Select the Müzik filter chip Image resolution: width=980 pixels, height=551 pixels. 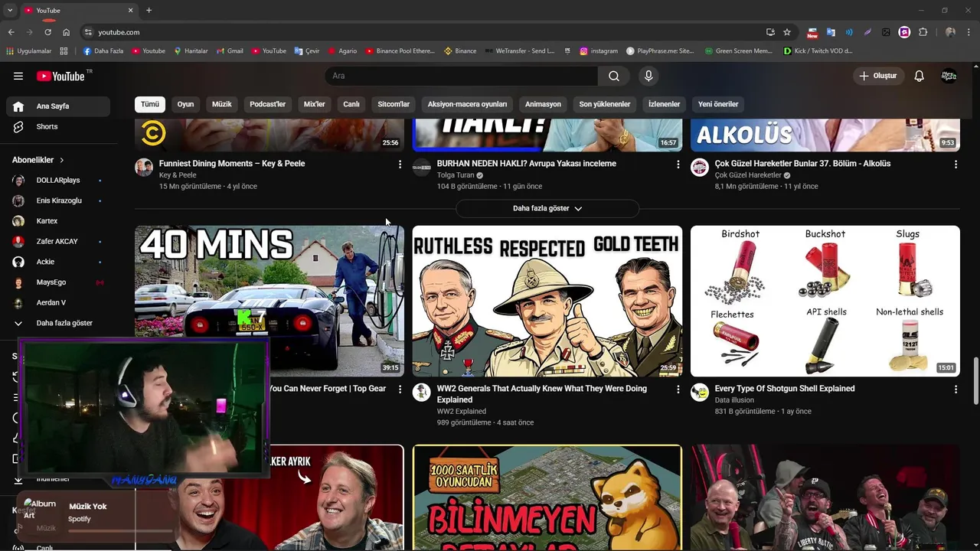(221, 104)
